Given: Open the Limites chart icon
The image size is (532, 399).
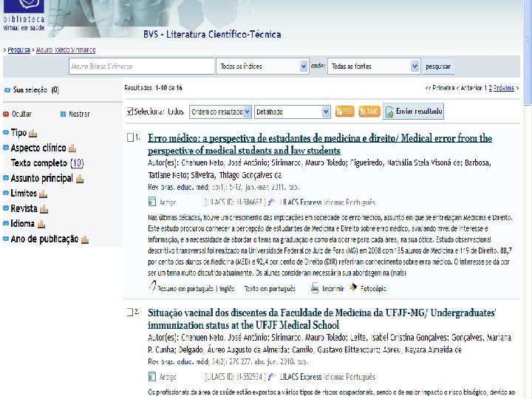Looking at the screenshot, I should [x=43, y=194].
